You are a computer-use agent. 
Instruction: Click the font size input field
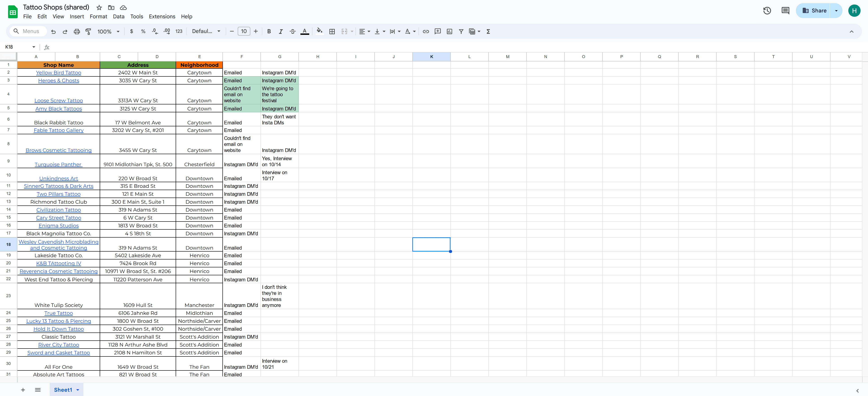point(244,31)
